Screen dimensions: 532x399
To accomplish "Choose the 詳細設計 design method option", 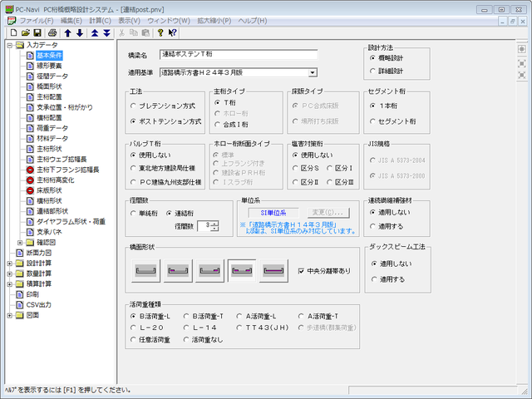I will (x=373, y=72).
